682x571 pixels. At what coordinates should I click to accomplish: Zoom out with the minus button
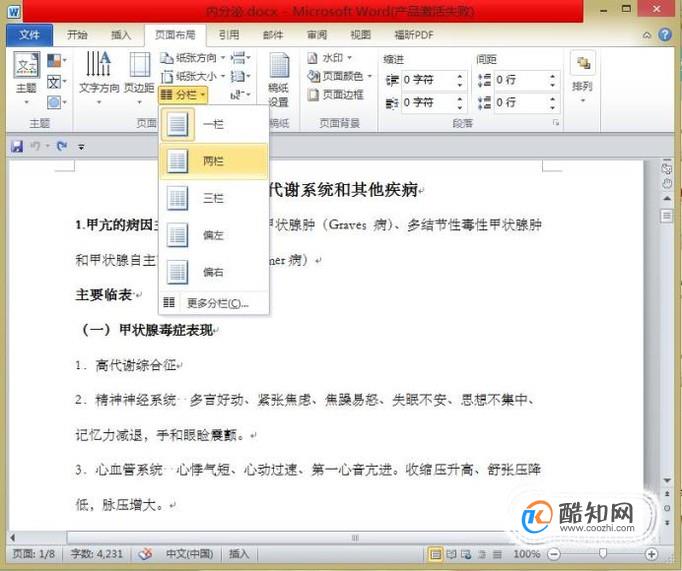(554, 554)
